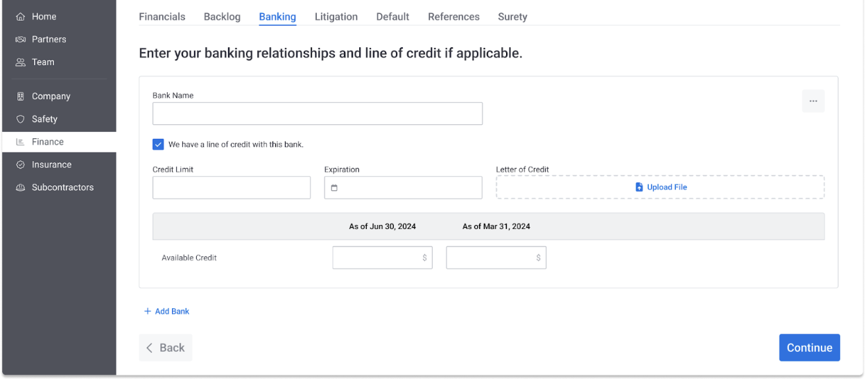Click Upload File for Letter of Credit
Screen dimensions: 868x379
click(x=660, y=187)
